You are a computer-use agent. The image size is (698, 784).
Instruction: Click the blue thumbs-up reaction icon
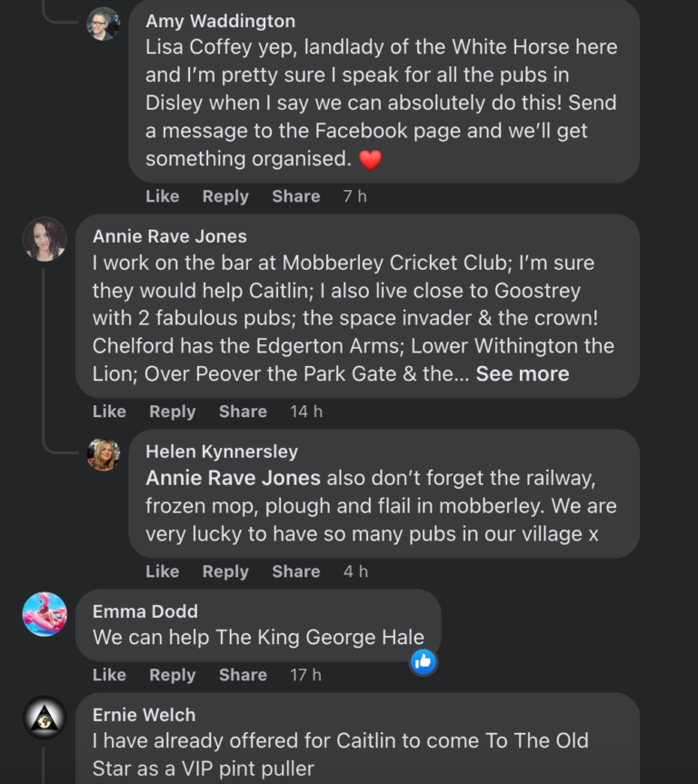click(423, 661)
